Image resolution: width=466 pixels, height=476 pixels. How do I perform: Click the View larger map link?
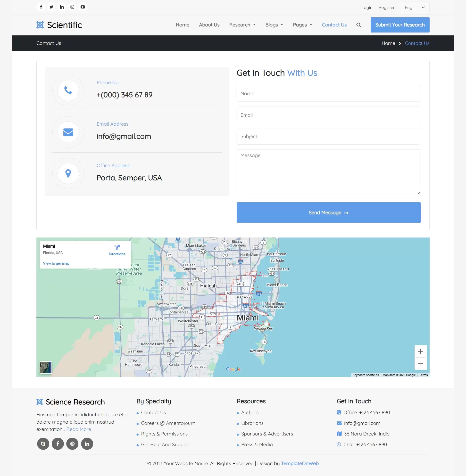tap(56, 263)
